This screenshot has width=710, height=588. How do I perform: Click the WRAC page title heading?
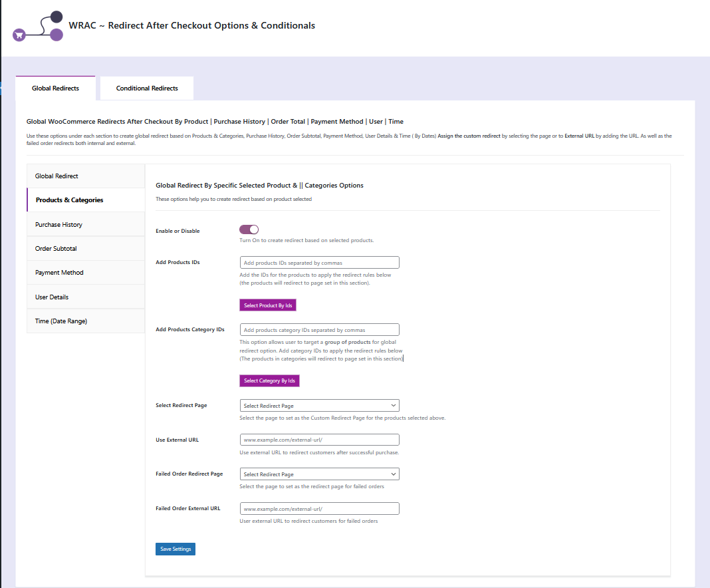click(x=191, y=26)
